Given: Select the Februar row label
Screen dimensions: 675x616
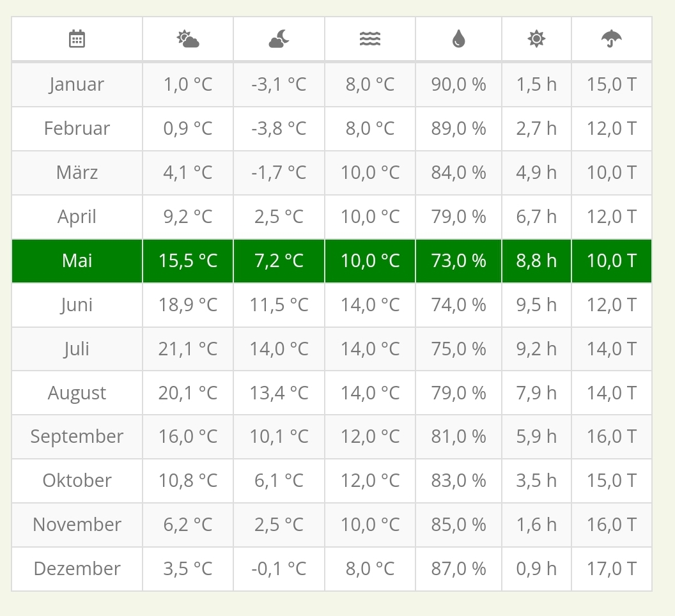Looking at the screenshot, I should click(x=77, y=128).
